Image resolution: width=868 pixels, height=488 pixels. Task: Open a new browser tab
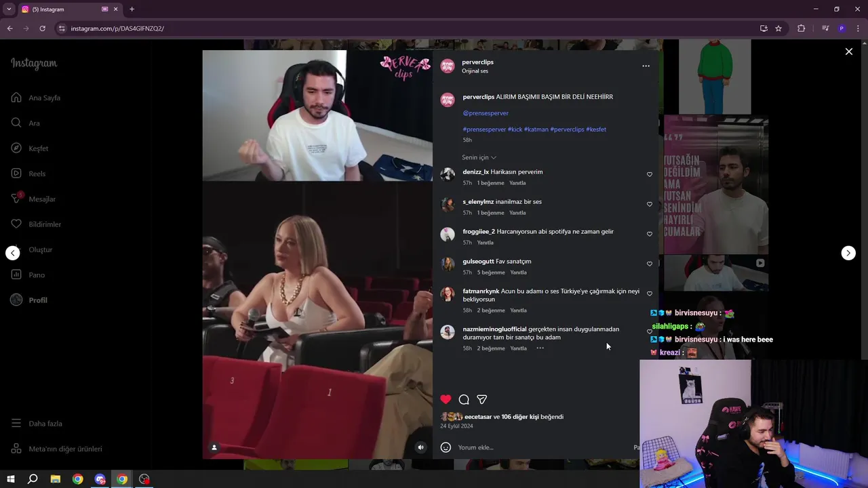pyautogui.click(x=132, y=9)
